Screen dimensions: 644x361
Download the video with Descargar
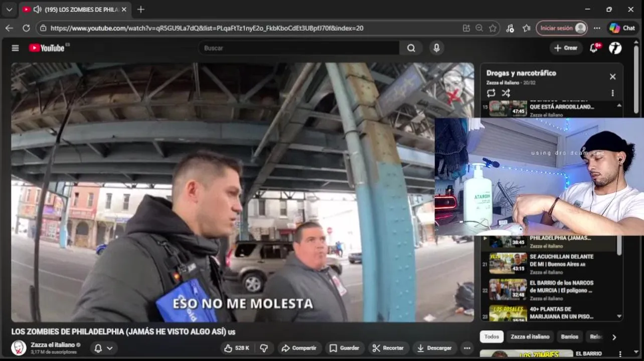[x=434, y=348]
